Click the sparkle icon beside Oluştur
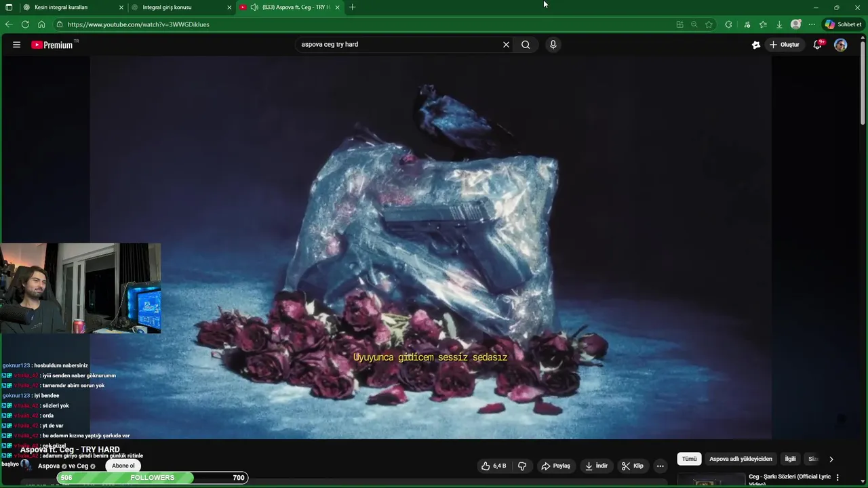This screenshot has width=868, height=488. pyautogui.click(x=756, y=45)
